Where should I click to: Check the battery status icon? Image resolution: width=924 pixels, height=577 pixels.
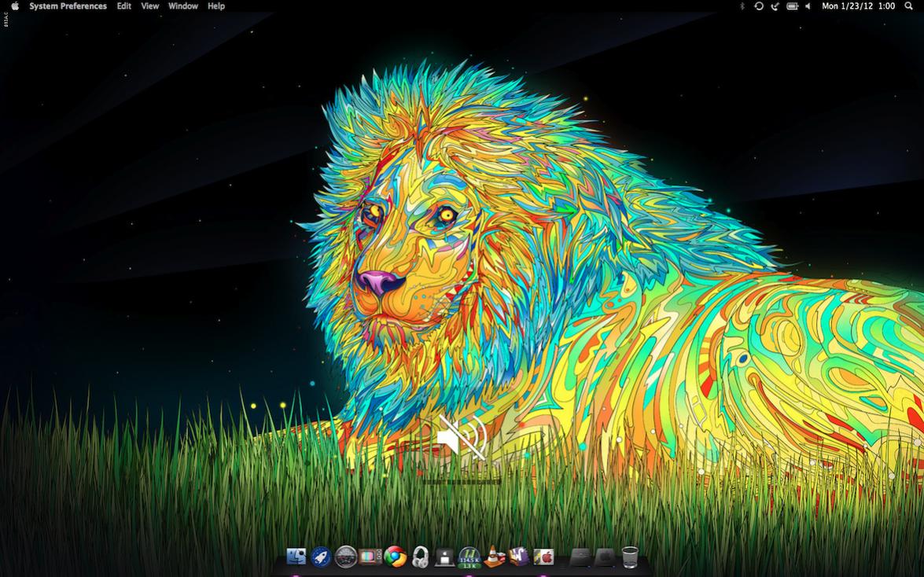[x=793, y=6]
